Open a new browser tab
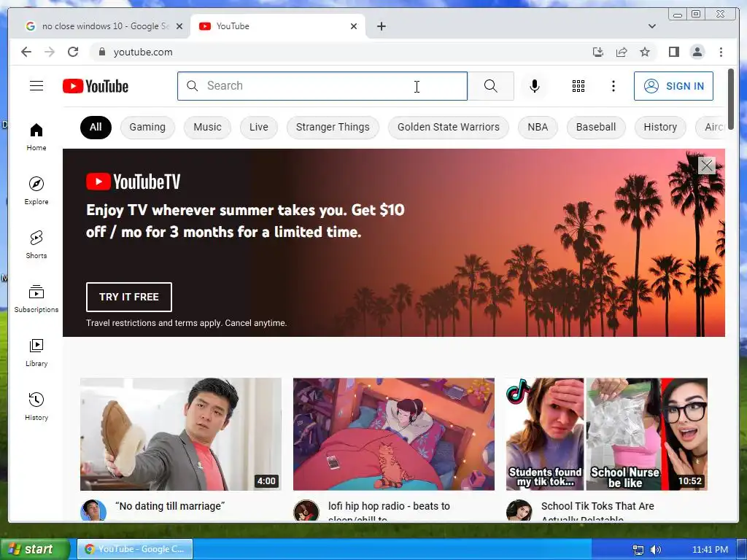747x560 pixels. (381, 26)
